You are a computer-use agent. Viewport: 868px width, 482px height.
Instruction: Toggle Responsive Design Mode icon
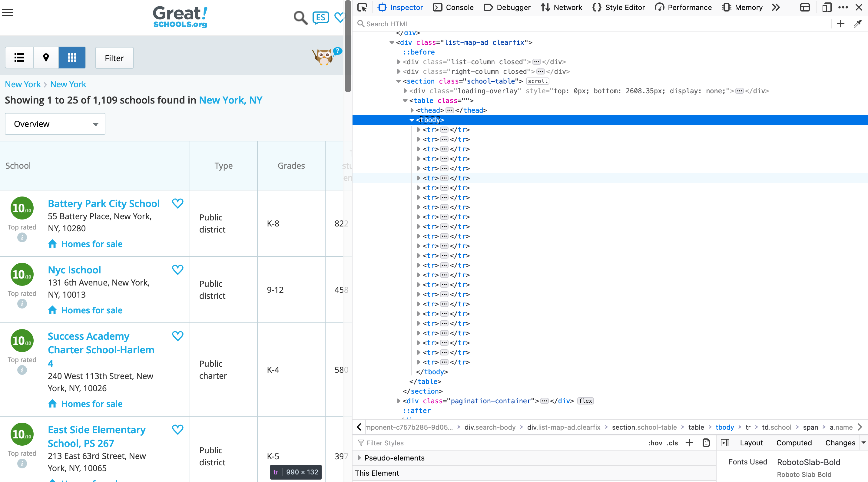click(x=827, y=7)
